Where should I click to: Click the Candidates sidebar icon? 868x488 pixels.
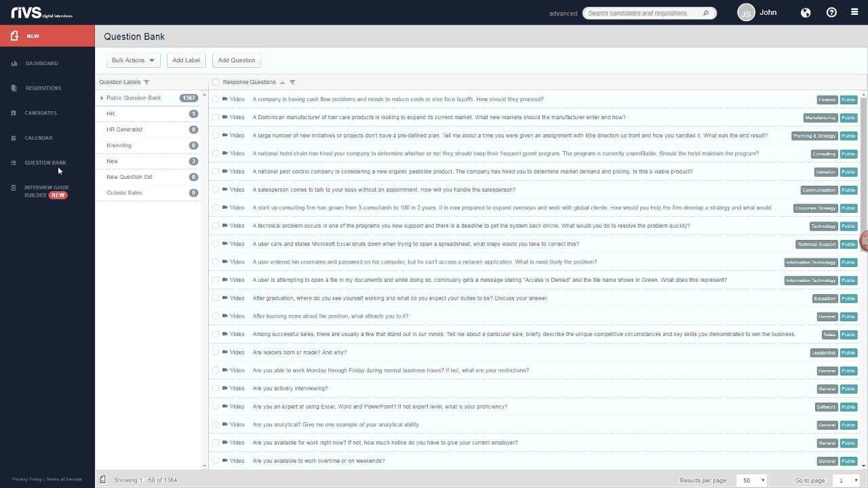coord(14,113)
